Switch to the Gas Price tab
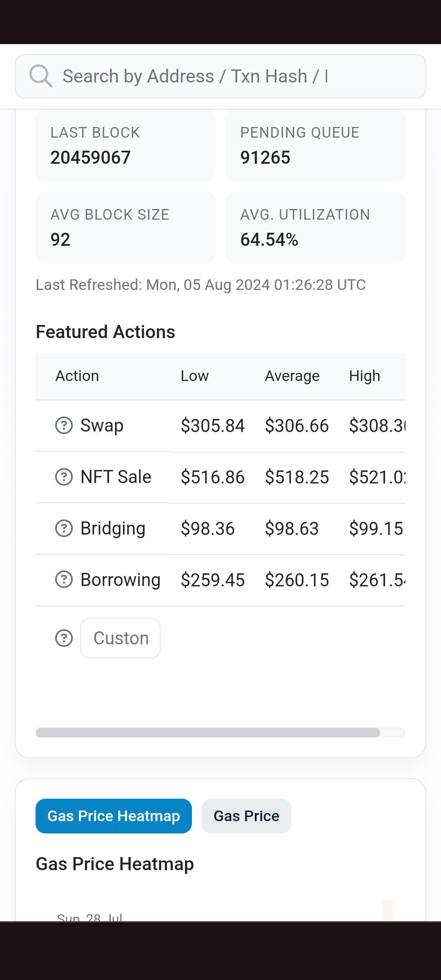The width and height of the screenshot is (441, 980). (246, 816)
